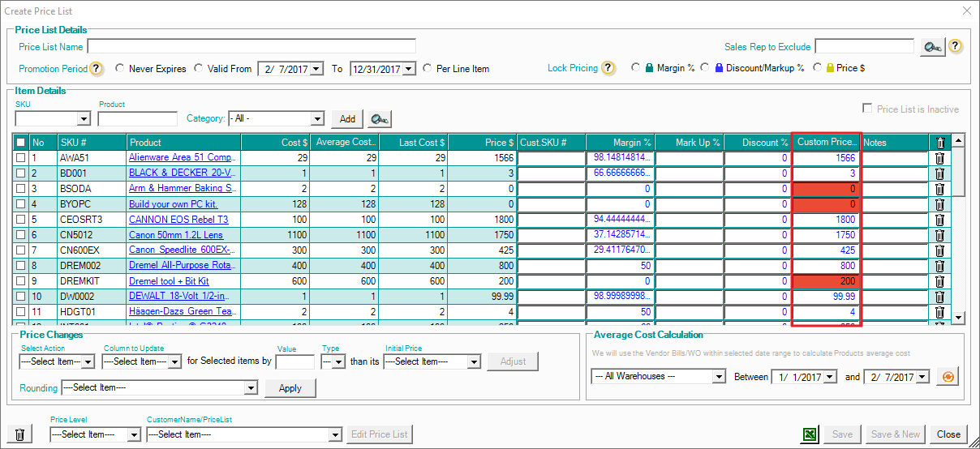
Task: Click the Add button
Action: click(347, 119)
